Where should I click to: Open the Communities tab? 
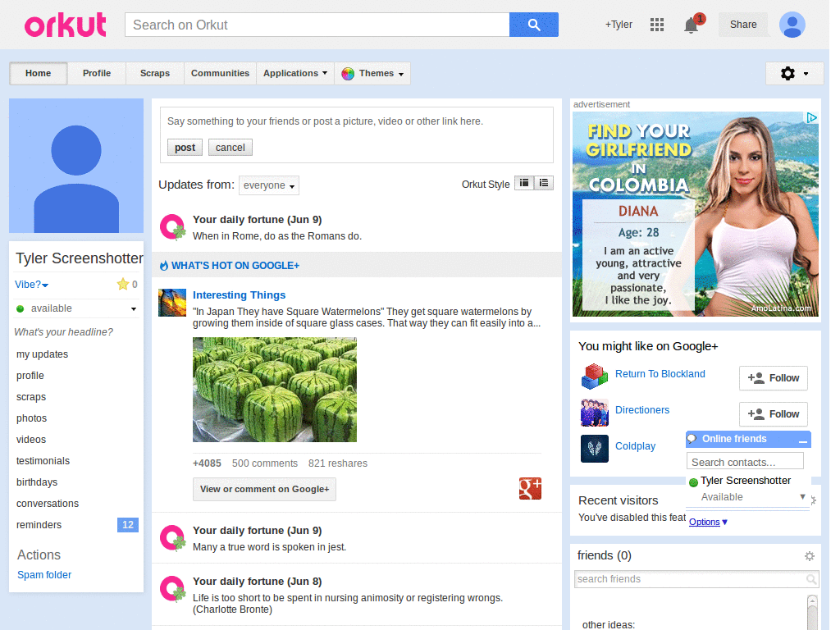(x=220, y=73)
